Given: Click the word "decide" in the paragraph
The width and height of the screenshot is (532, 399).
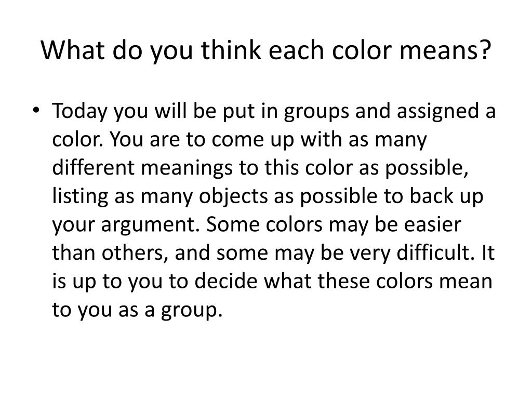Looking at the screenshot, I should pyautogui.click(x=226, y=281).
